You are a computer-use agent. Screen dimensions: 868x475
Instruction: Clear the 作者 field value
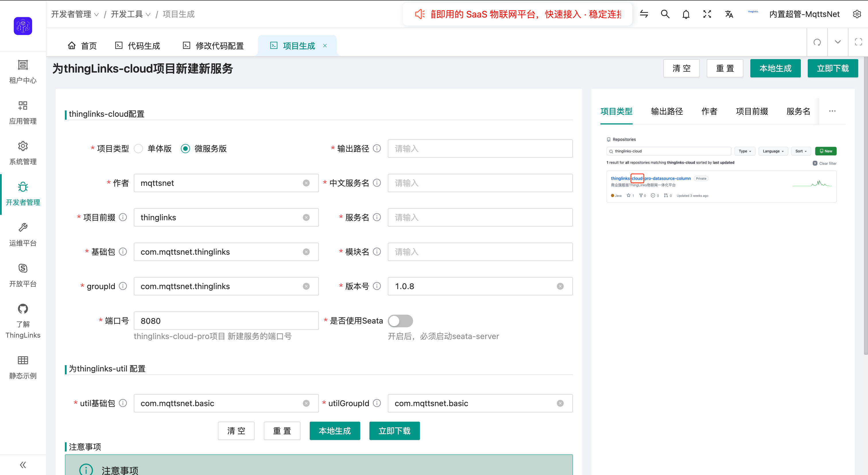coord(306,183)
